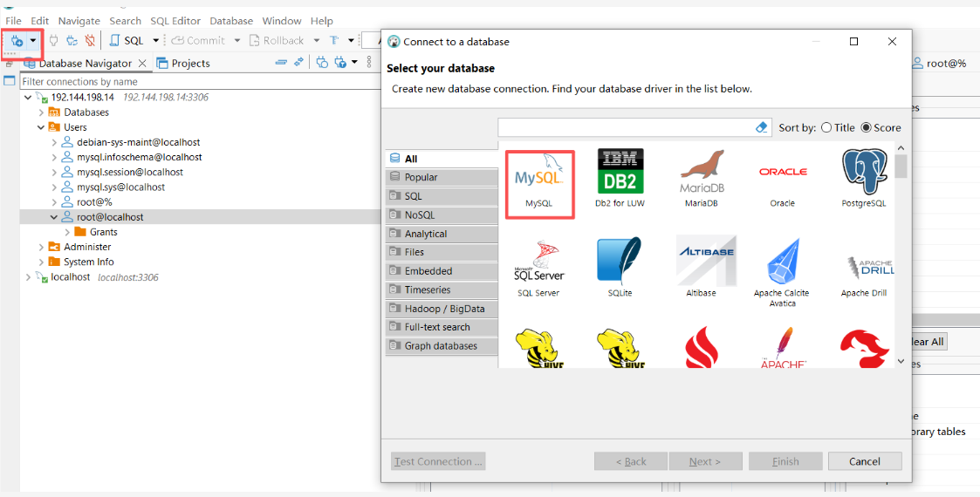Click the Test Connection button
Viewport: 980px width, 497px height.
pyautogui.click(x=438, y=461)
